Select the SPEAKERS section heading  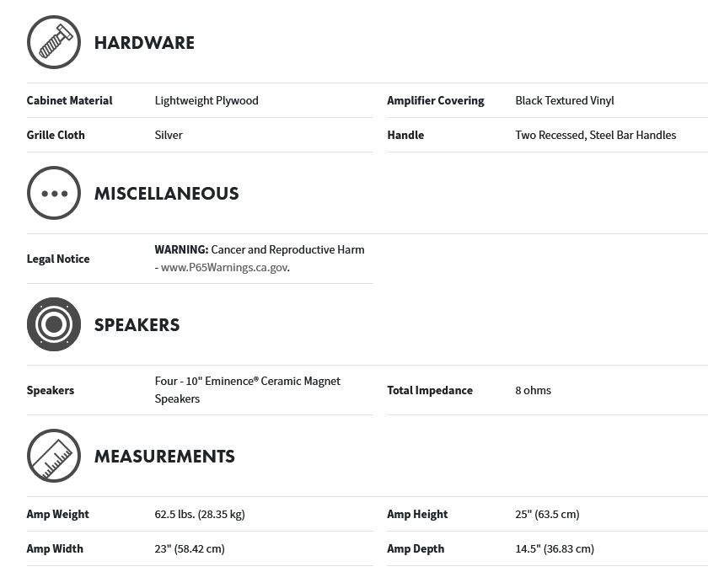click(137, 325)
